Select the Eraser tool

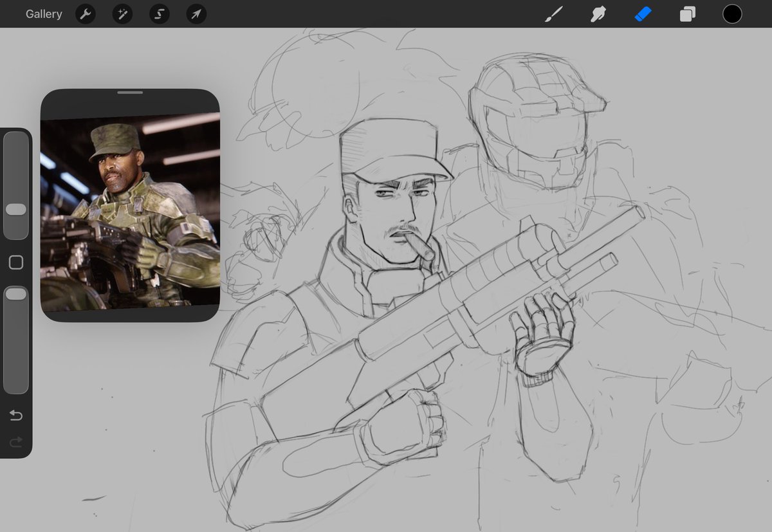[643, 14]
